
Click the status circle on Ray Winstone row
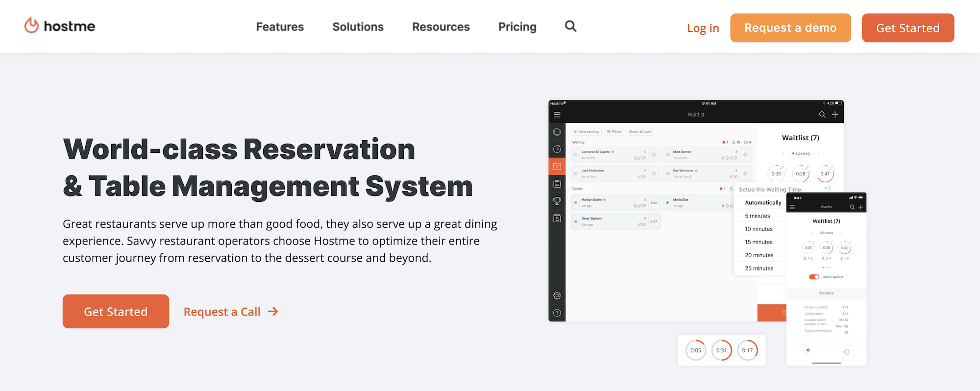coord(667,173)
